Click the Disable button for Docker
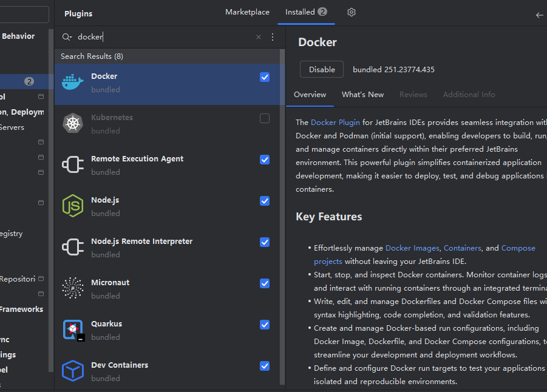 click(x=322, y=69)
